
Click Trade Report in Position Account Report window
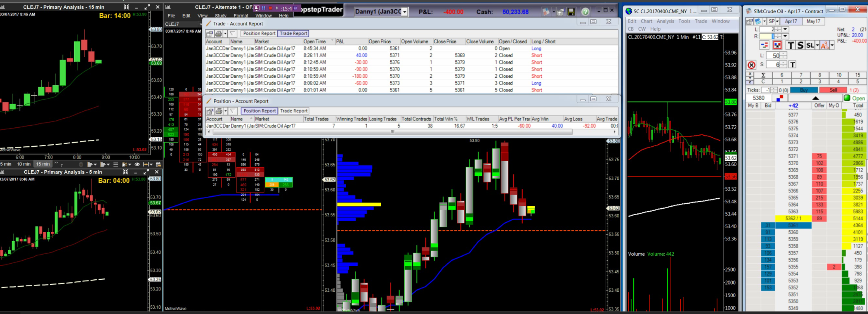[294, 111]
